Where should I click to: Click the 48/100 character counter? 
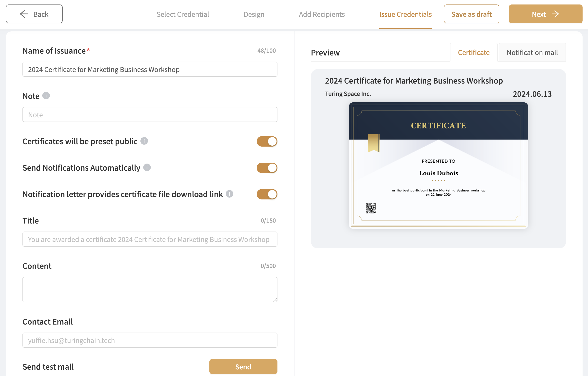pos(266,51)
